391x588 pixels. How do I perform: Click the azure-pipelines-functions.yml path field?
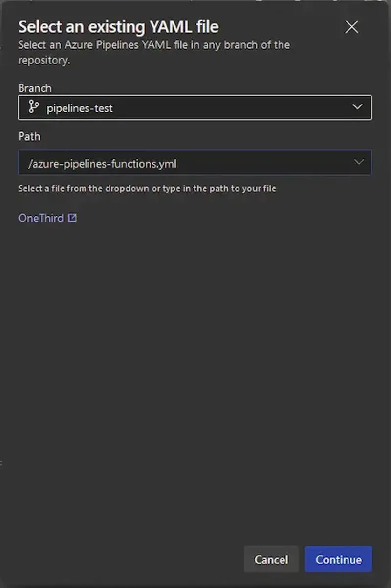click(186, 163)
